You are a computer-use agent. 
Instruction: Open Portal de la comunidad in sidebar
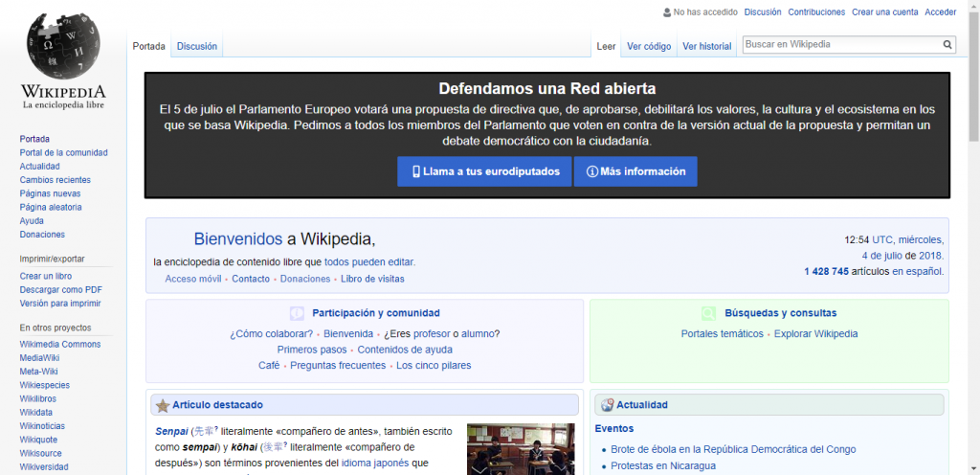pyautogui.click(x=64, y=152)
